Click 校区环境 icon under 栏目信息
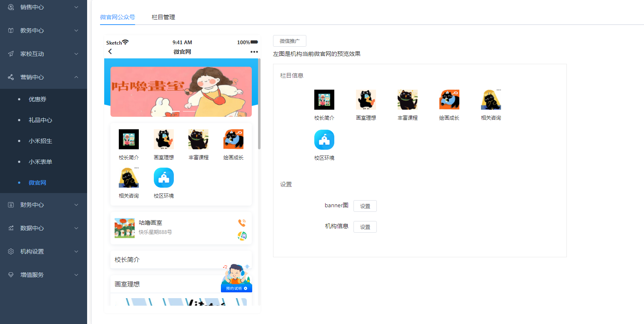 click(x=324, y=140)
